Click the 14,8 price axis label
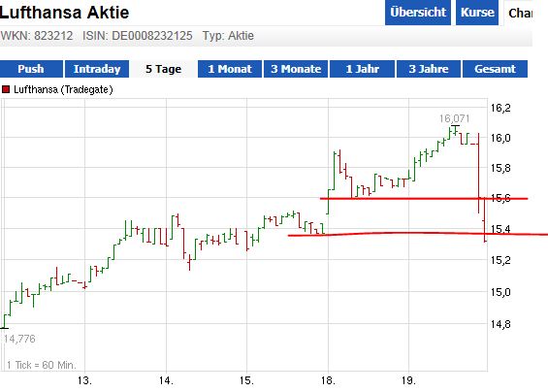The width and height of the screenshot is (548, 392). [500, 324]
